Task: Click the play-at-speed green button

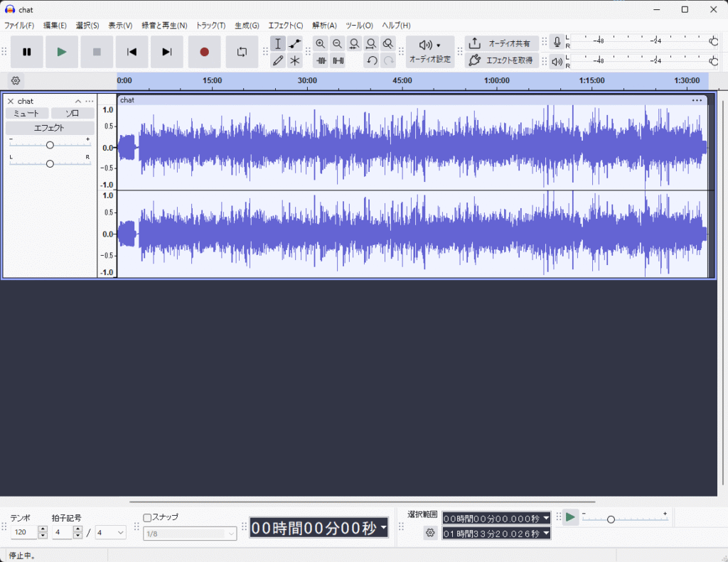Action: tap(571, 517)
